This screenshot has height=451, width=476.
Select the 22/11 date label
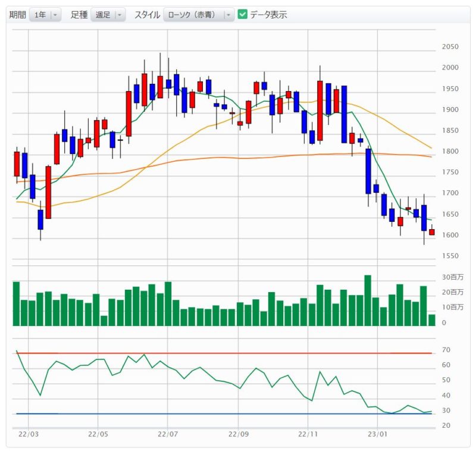point(308,434)
